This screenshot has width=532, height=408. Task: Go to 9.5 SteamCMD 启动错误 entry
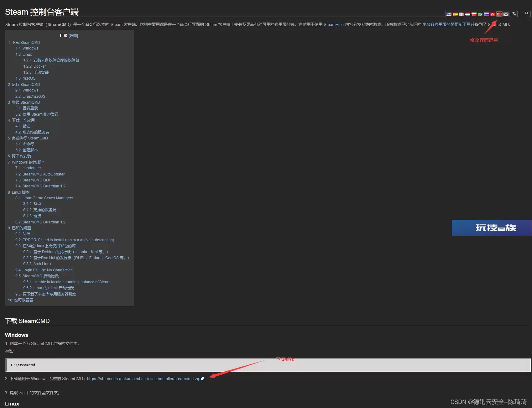tap(37, 276)
